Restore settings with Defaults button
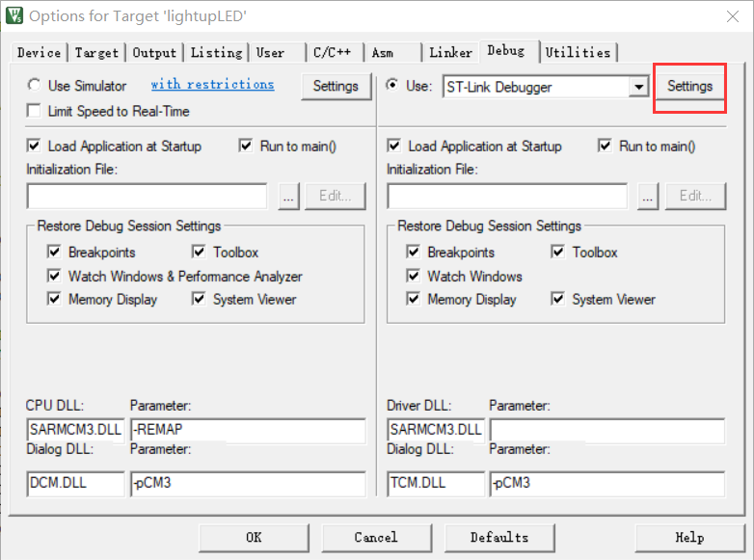The height and width of the screenshot is (560, 754). click(499, 538)
